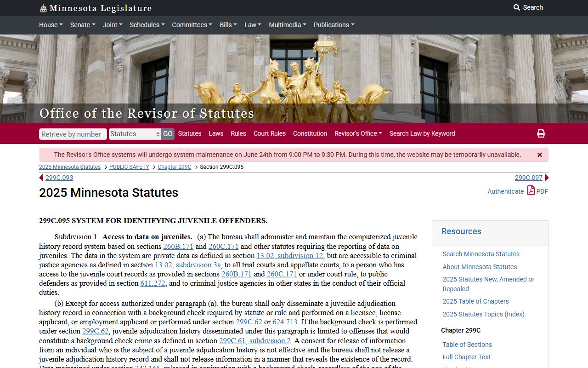Open 299C.62 link before 'or 624.713'
The height and width of the screenshot is (368, 588).
(x=249, y=322)
